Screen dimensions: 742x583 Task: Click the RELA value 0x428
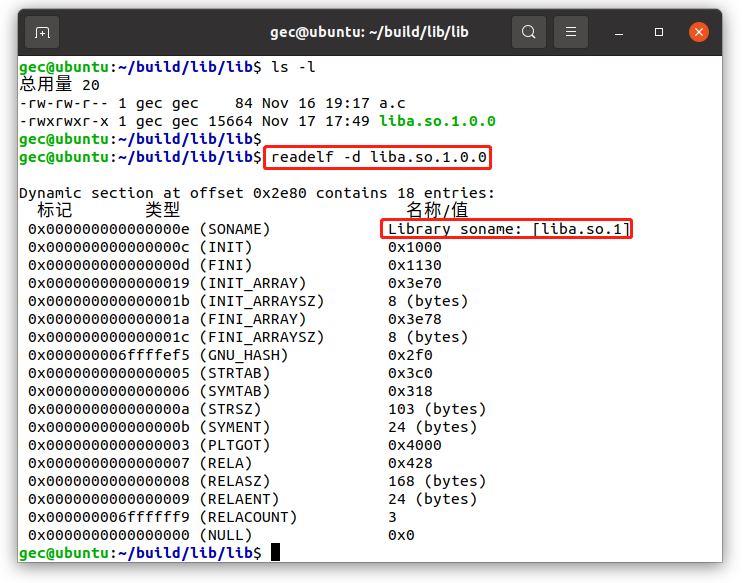coord(410,463)
